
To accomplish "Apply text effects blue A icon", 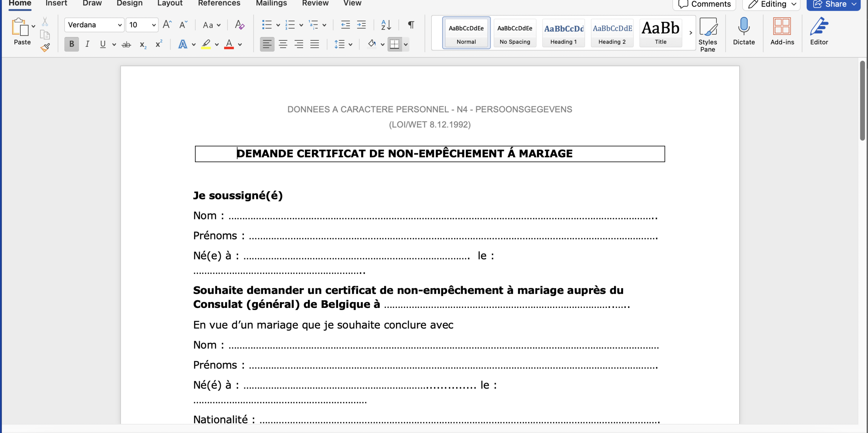I will [x=183, y=44].
